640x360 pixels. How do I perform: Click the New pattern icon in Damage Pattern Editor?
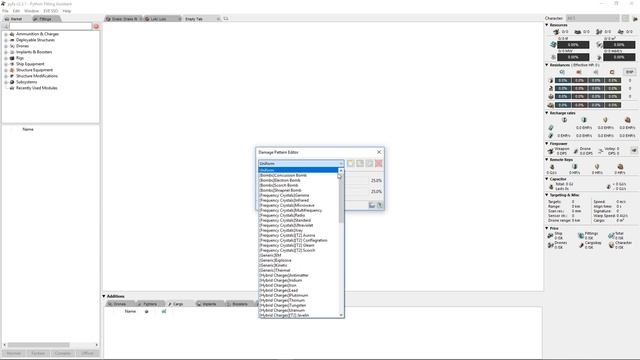[x=351, y=163]
